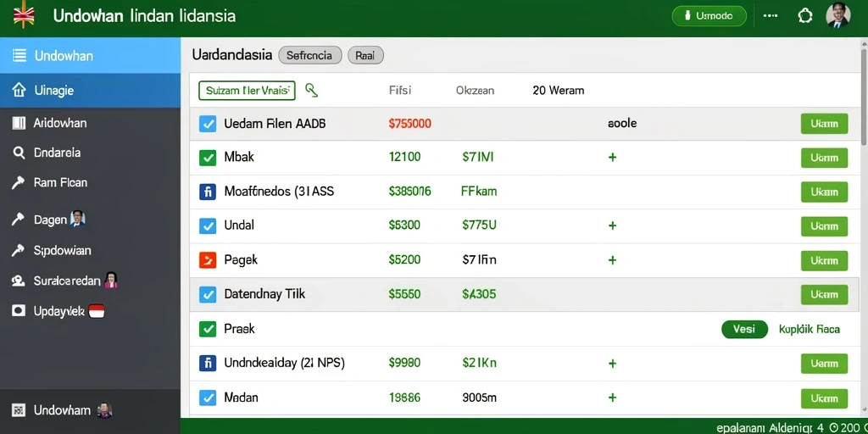
Task: Click the grid icon beside bottom Undovham
Action: click(19, 410)
